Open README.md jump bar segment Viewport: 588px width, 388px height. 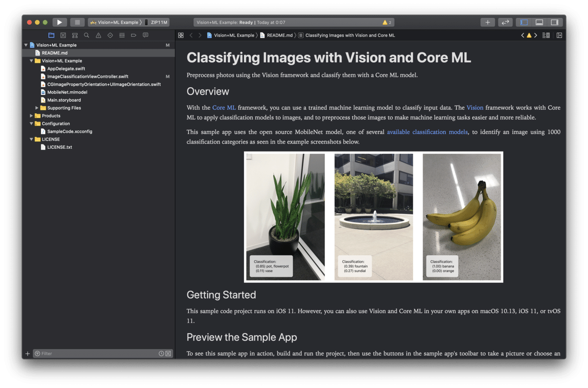(276, 35)
